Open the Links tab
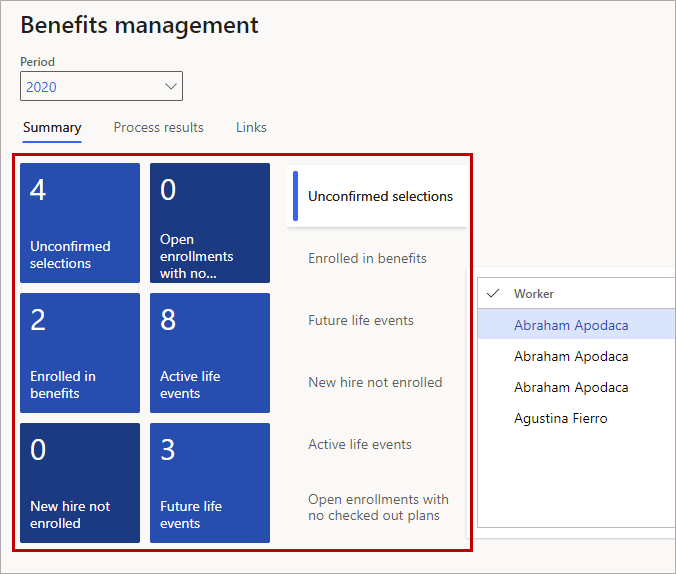This screenshot has width=676, height=574. point(251,128)
